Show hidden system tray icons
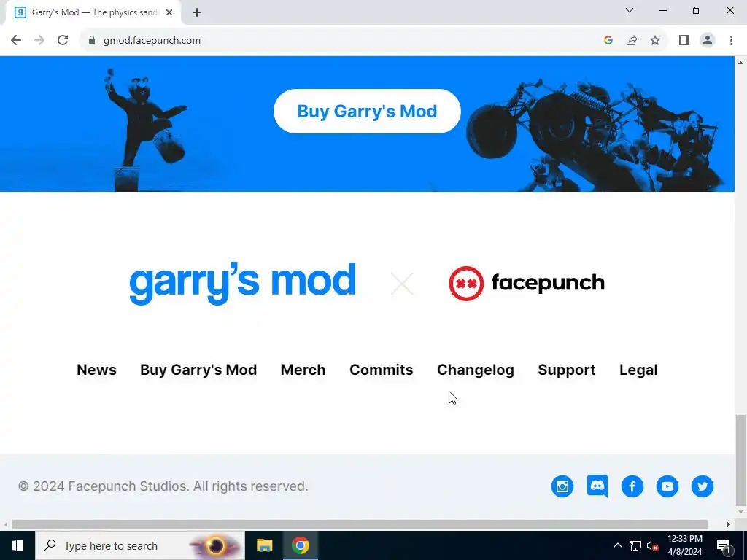This screenshot has height=560, width=747. [x=617, y=545]
